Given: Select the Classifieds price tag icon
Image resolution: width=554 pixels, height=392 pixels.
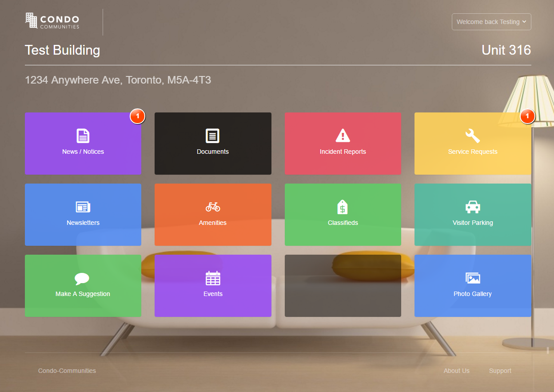Looking at the screenshot, I should click(343, 207).
